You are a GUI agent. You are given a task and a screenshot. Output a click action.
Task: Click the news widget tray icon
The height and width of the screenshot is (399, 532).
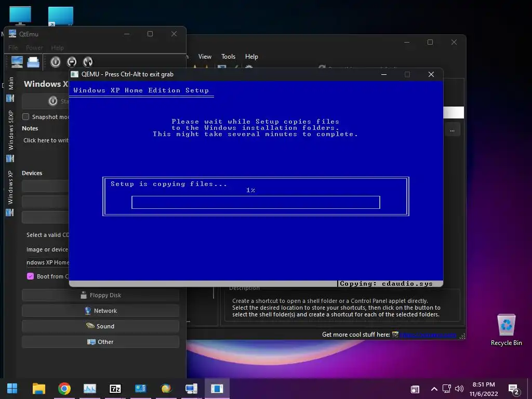point(415,389)
